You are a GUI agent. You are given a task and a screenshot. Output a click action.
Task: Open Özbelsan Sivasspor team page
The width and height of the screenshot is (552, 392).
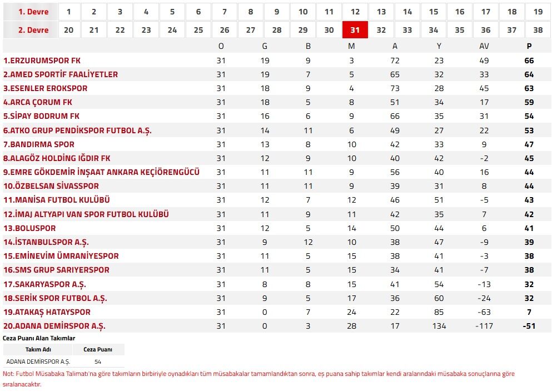pos(51,186)
